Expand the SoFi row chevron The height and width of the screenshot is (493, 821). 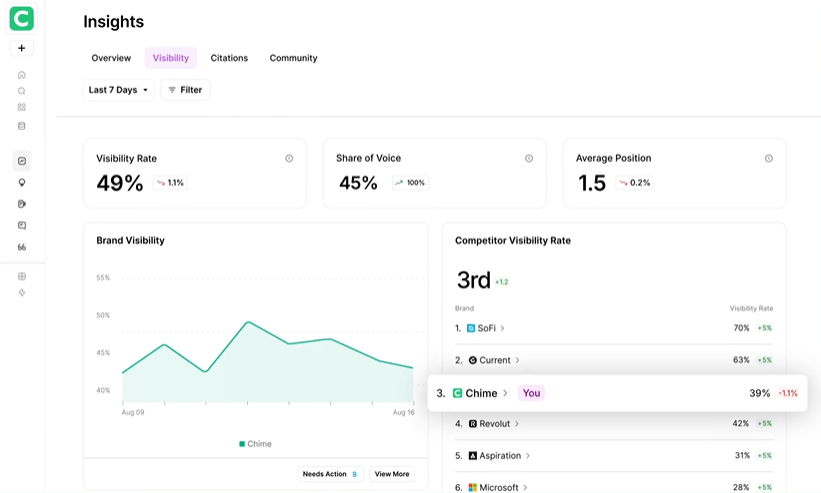point(502,328)
